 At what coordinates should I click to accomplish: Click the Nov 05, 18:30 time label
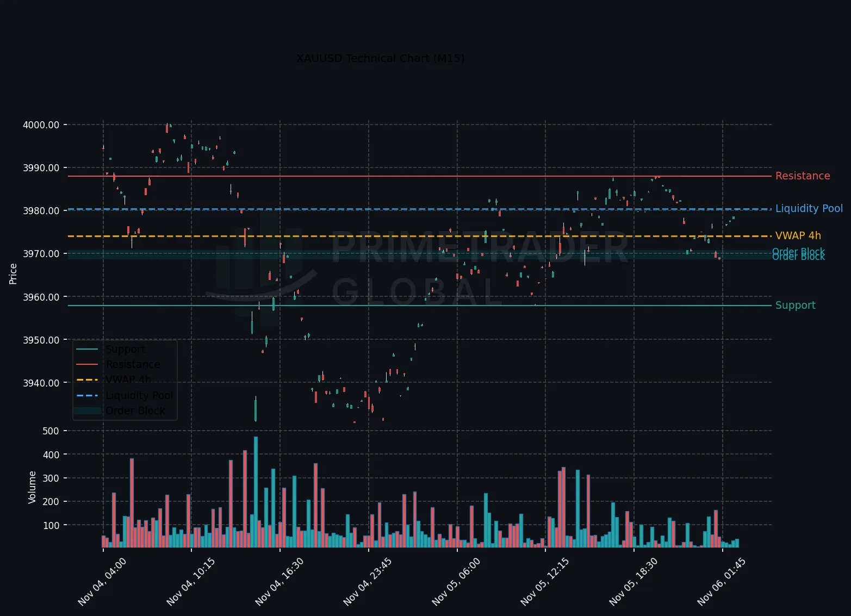[x=633, y=582]
